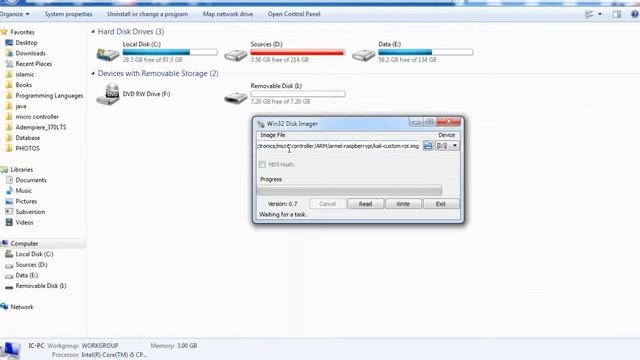Click "Version: 0.7" label

(282, 204)
